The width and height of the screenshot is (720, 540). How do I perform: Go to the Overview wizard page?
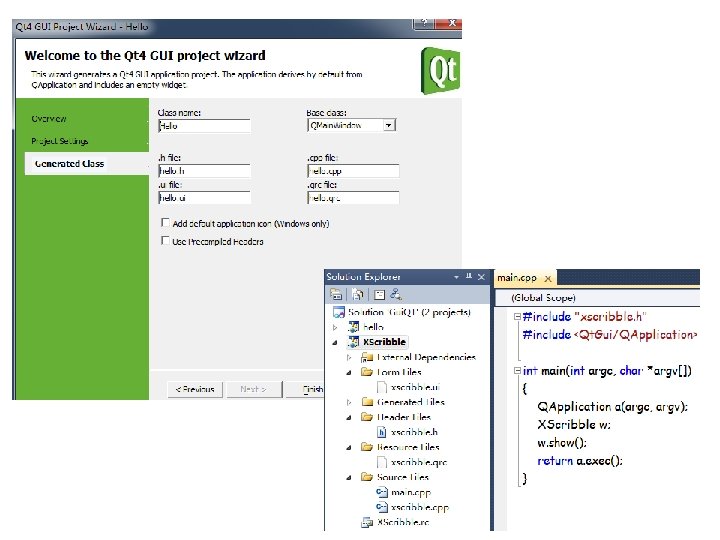click(49, 118)
